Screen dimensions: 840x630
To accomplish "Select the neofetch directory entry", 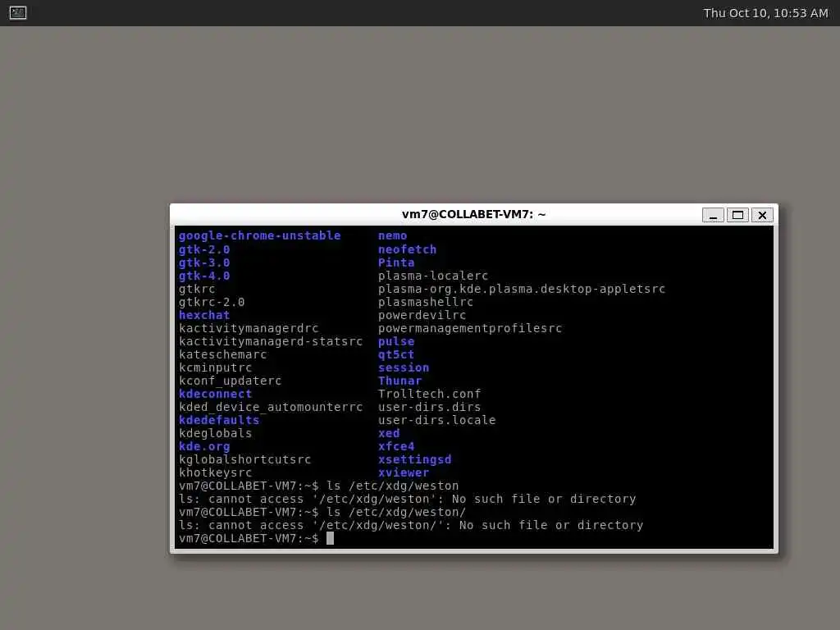I will [407, 249].
